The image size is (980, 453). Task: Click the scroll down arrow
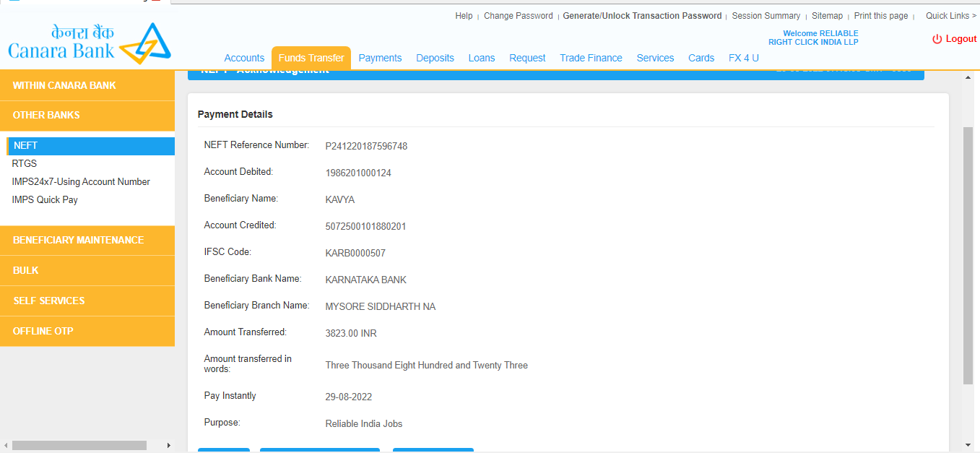[x=968, y=445]
